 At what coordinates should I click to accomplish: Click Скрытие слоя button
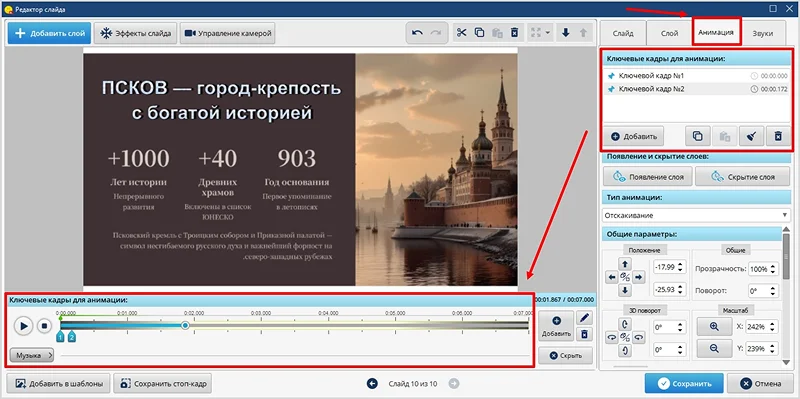tap(742, 177)
